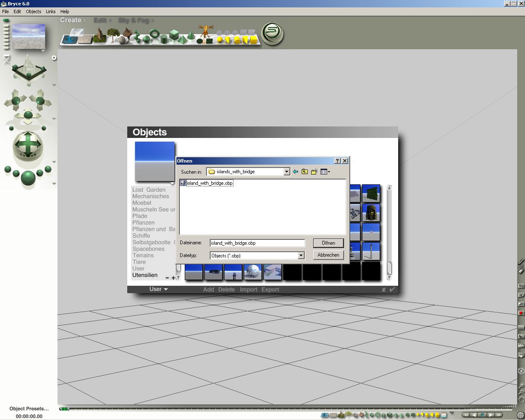Create a cylinder primitive
525x420 pixels.
164,39
